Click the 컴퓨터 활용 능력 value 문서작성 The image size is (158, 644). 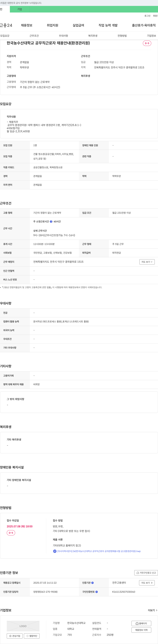[x=61, y=321]
